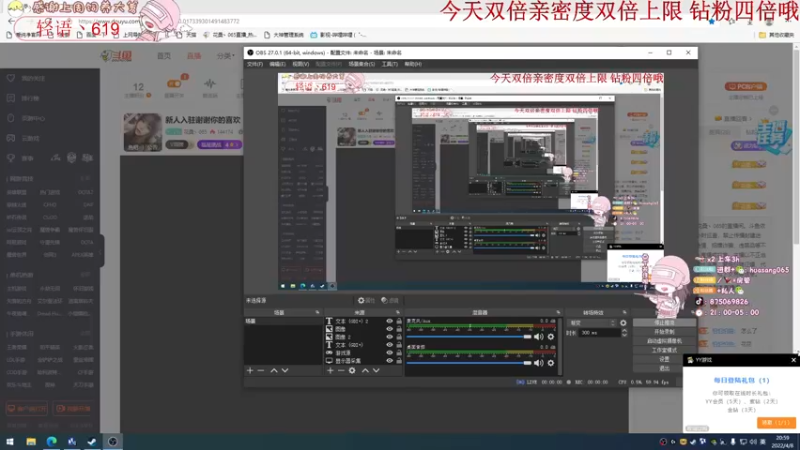Expand 分类 dropdown in Douyu navigation
Image resolution: width=800 pixels, height=450 pixels.
[x=226, y=56]
